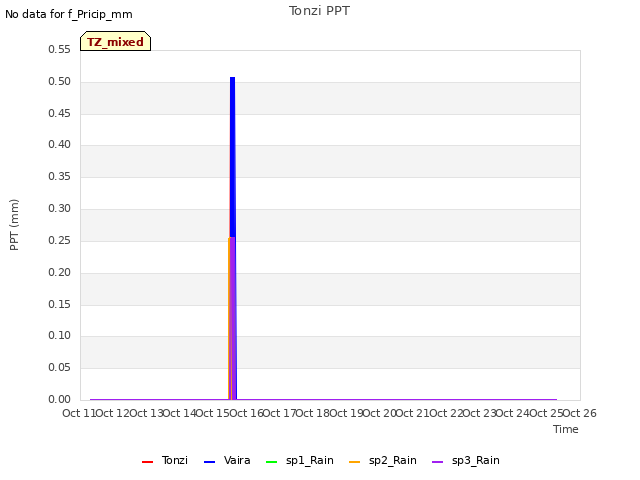The image size is (640, 480).
Task: Click the purple sp3_Rain legend color marker
Action: tap(438, 462)
